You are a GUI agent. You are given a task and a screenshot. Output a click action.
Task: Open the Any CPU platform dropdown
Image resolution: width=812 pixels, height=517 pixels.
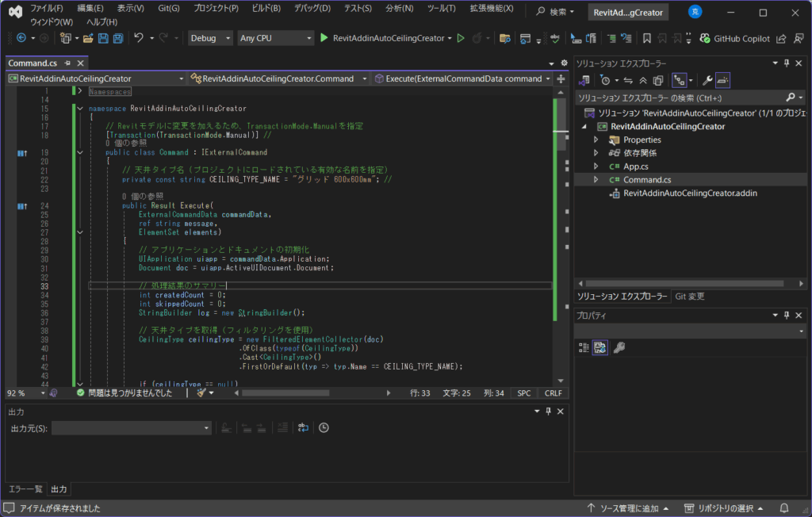click(x=276, y=38)
